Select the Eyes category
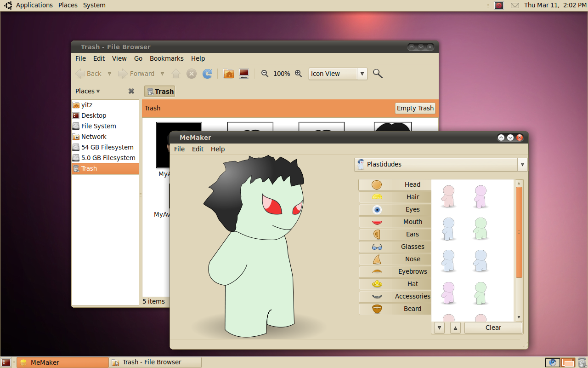 pyautogui.click(x=395, y=209)
